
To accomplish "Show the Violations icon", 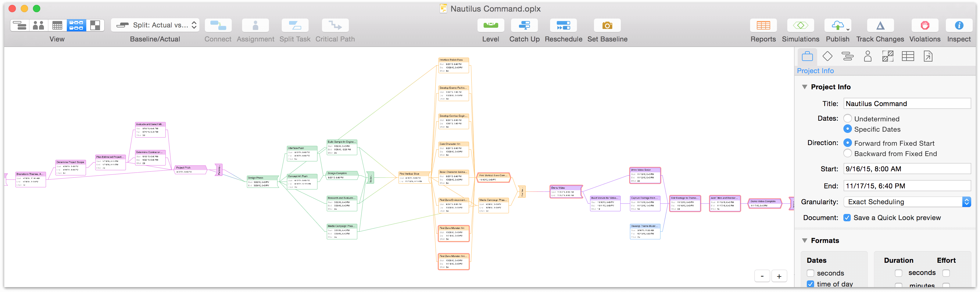I will 925,26.
